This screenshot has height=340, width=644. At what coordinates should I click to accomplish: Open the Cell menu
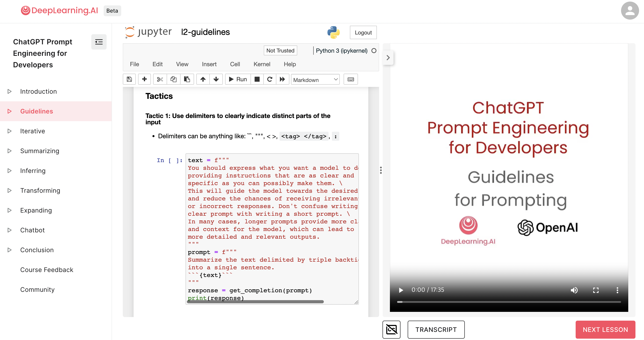(235, 64)
